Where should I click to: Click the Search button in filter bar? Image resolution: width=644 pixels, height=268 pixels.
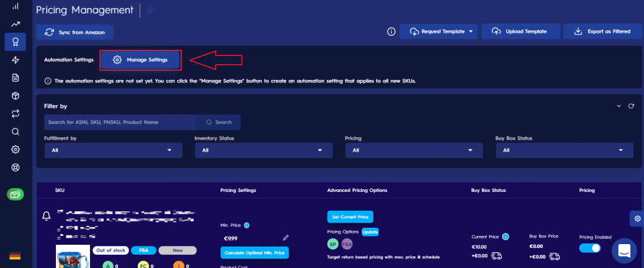[x=219, y=122]
